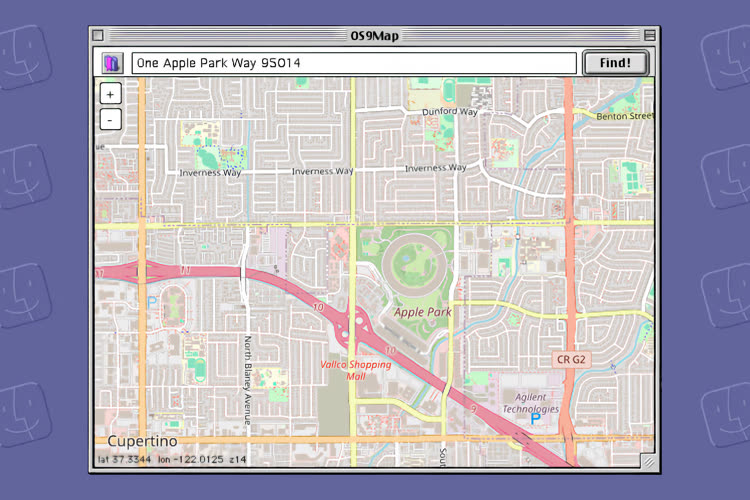Click the Agilent Technologies label
Image resolution: width=750 pixels, height=500 pixels.
pyautogui.click(x=530, y=403)
